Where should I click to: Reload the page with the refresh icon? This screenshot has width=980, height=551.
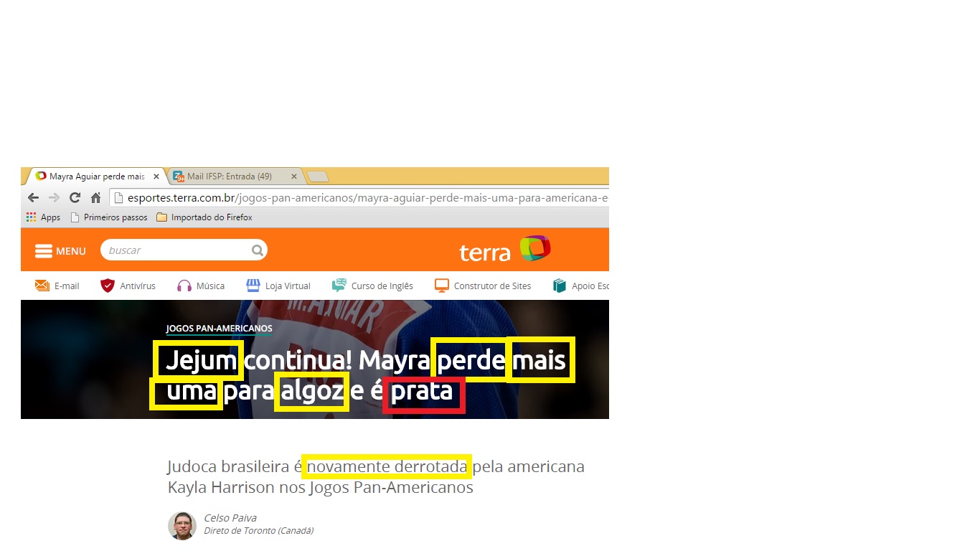pyautogui.click(x=75, y=198)
